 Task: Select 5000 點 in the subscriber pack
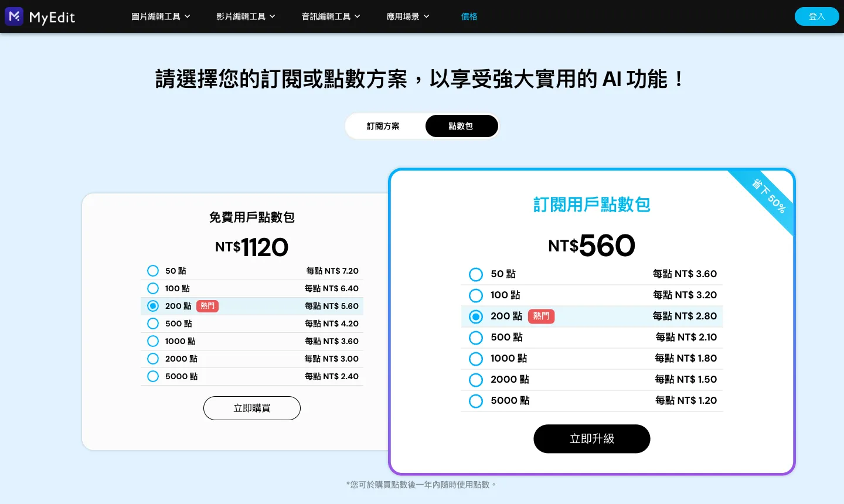coord(476,401)
